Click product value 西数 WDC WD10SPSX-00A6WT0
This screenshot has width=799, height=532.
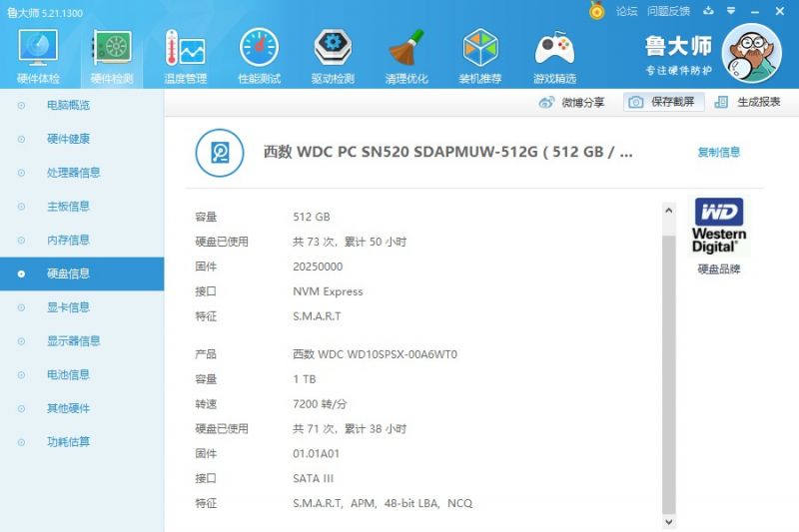click(x=376, y=354)
